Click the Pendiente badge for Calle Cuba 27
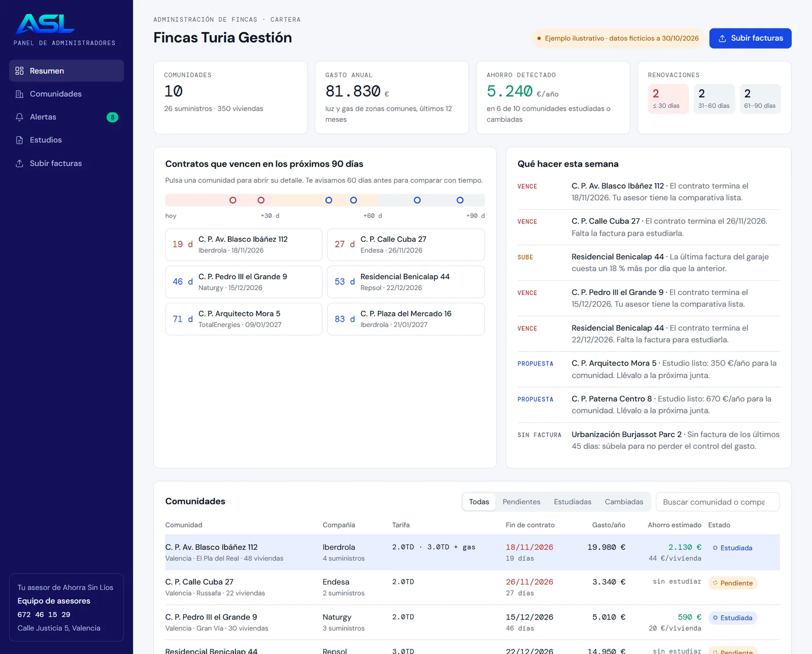This screenshot has width=812, height=654. point(733,583)
